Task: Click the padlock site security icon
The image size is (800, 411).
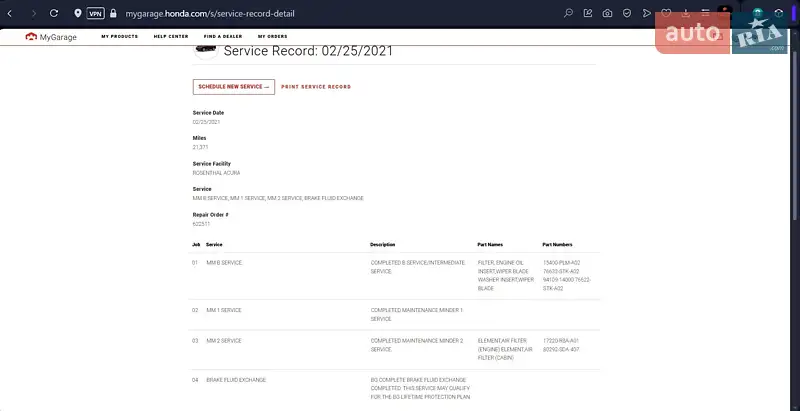Action: click(113, 13)
